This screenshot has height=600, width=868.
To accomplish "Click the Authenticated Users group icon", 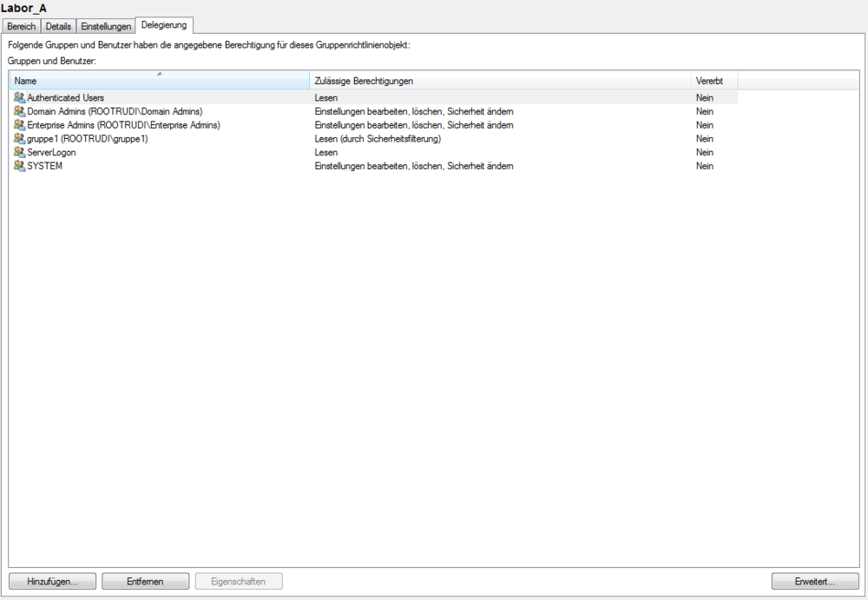I will pyautogui.click(x=20, y=98).
